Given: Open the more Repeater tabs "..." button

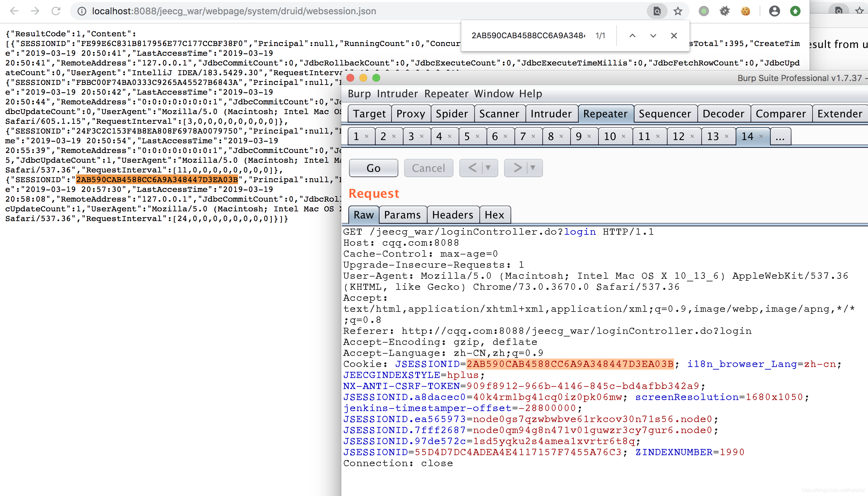Looking at the screenshot, I should (x=780, y=136).
